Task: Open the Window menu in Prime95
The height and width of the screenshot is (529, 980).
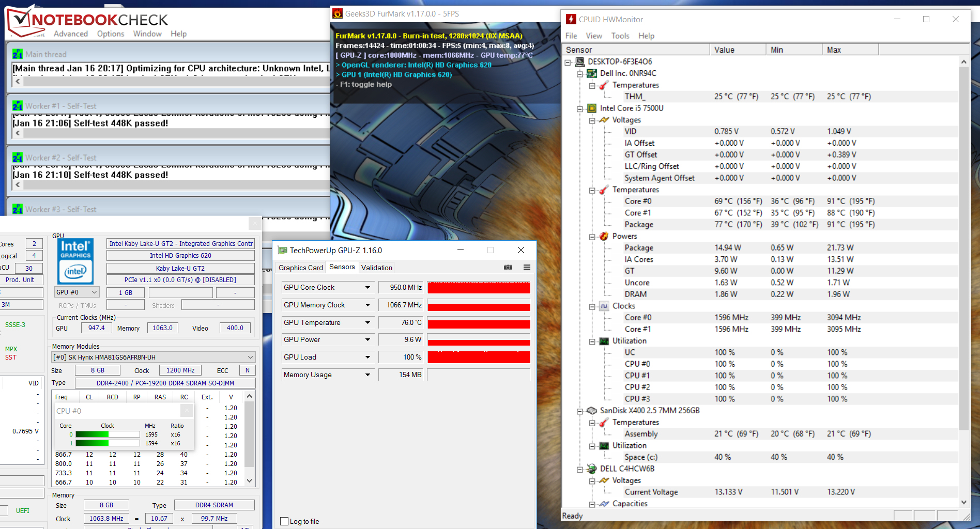Action: [x=147, y=34]
